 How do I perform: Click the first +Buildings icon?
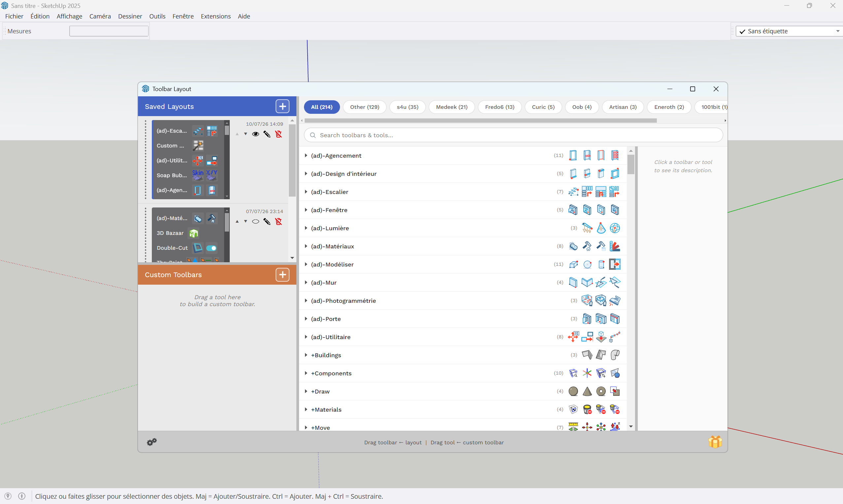point(587,355)
